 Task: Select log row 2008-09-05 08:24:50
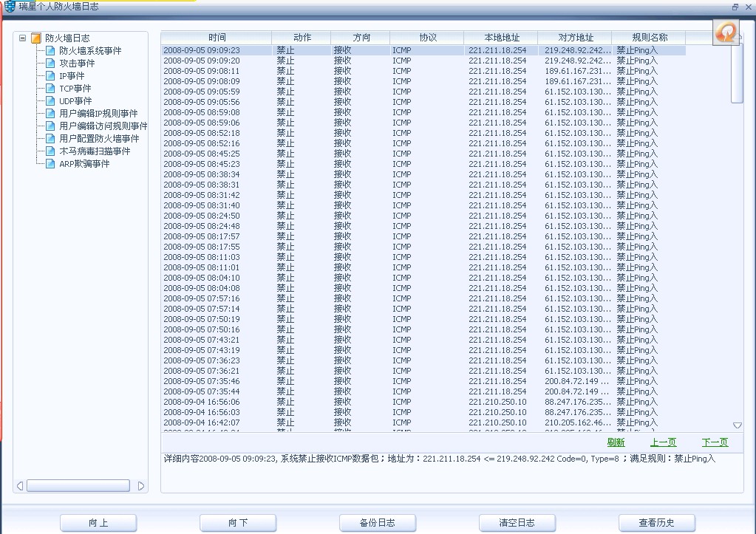423,216
